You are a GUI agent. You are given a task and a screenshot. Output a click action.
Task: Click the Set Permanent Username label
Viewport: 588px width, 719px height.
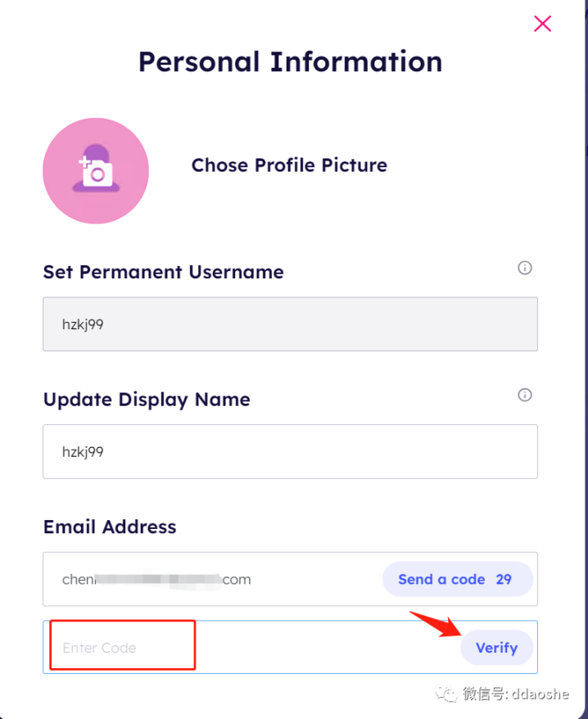(x=163, y=273)
